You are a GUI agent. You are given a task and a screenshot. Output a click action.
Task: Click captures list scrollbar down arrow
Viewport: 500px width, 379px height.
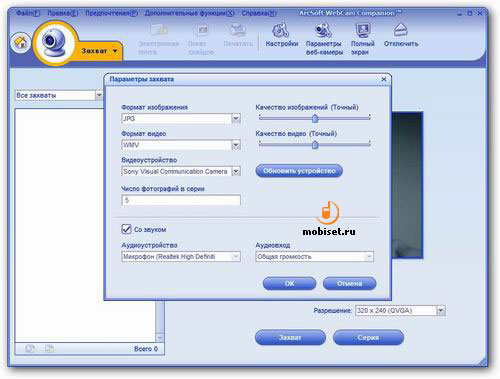tap(160, 337)
